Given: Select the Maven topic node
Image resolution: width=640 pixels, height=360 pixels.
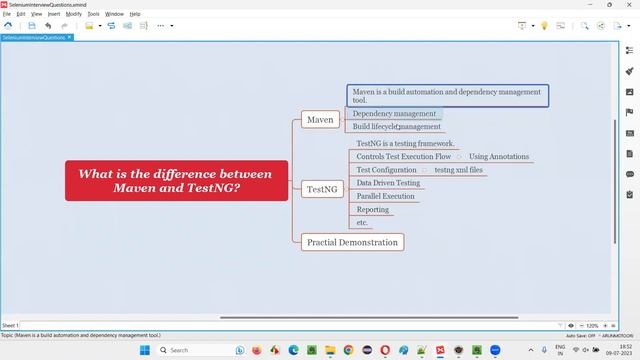Looking at the screenshot, I should click(x=320, y=120).
